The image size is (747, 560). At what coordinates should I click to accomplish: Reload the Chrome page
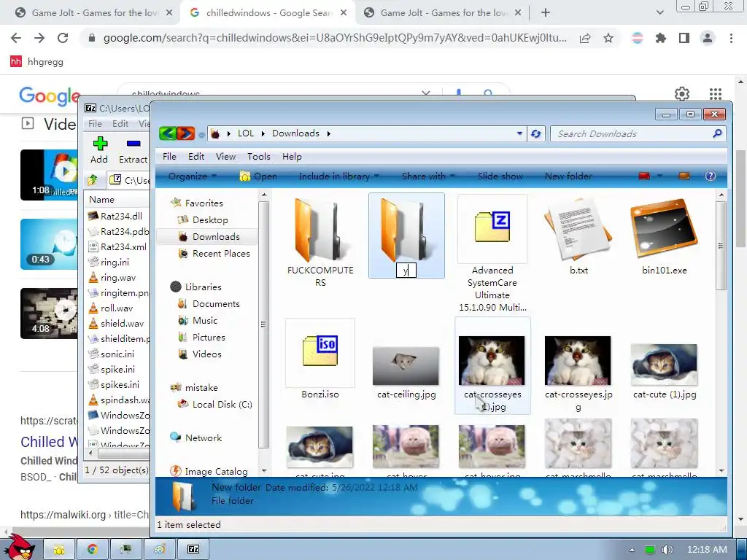(x=63, y=38)
